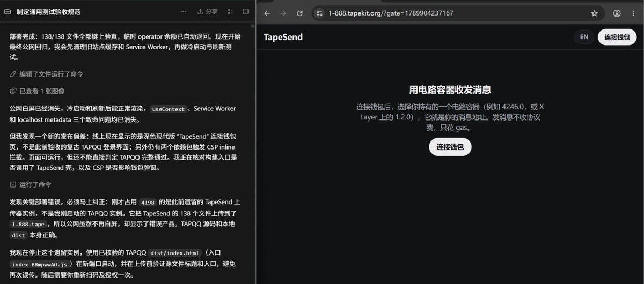The width and height of the screenshot is (644, 284).
Task: Open the task list icon next to share
Action: (230, 11)
